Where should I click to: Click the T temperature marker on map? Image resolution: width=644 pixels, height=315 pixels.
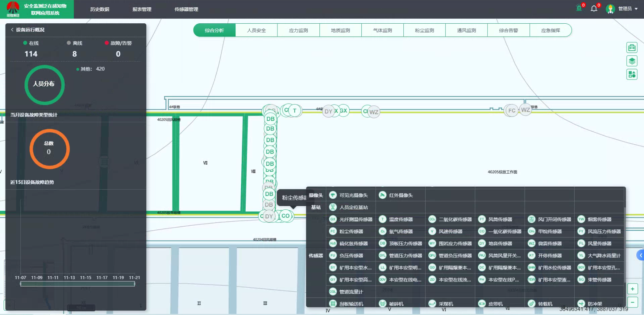click(x=295, y=110)
